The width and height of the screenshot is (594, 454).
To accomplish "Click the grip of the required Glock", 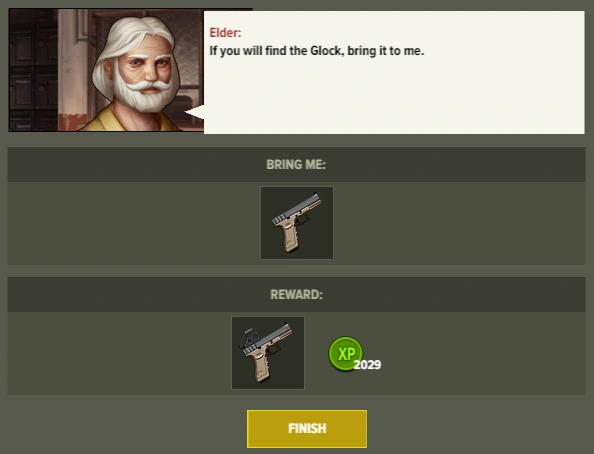I will click(289, 237).
